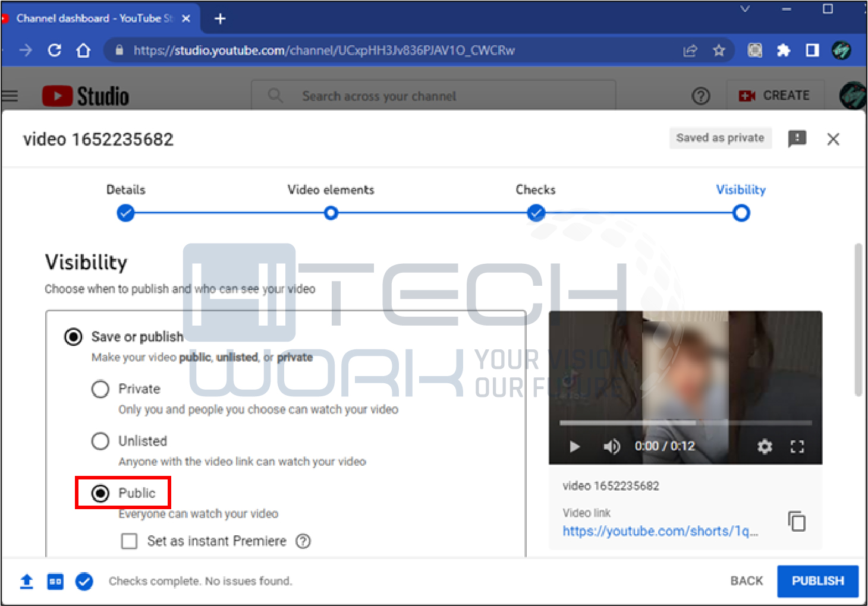The image size is (868, 606).
Task: Click the video preview progress bar
Action: pos(685,423)
